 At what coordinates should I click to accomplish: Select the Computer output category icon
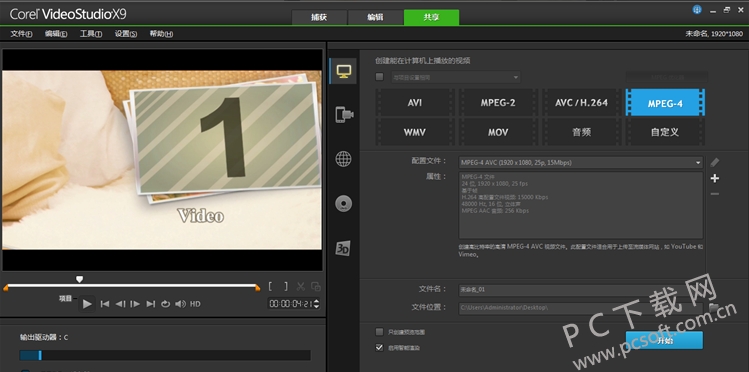click(344, 71)
